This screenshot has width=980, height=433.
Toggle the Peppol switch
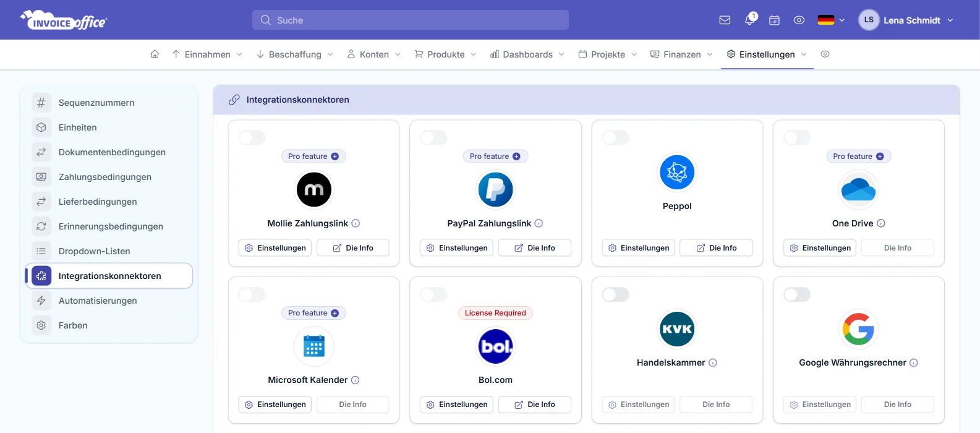tap(615, 137)
